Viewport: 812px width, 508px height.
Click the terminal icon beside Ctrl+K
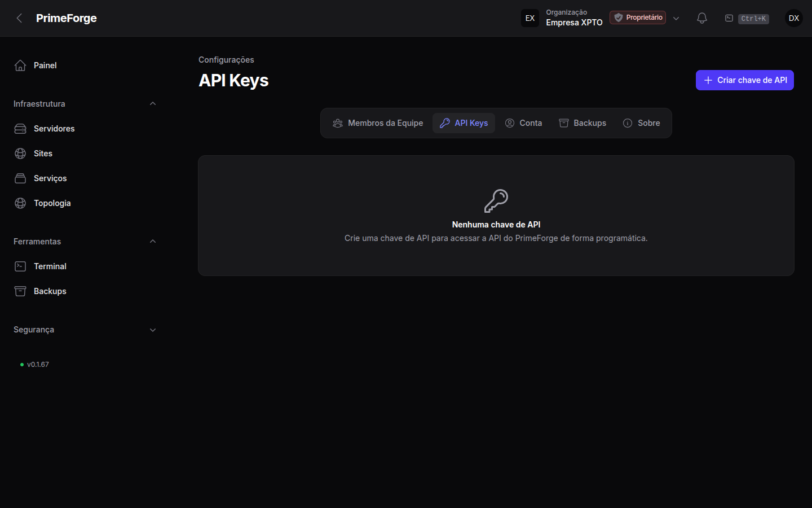[729, 18]
